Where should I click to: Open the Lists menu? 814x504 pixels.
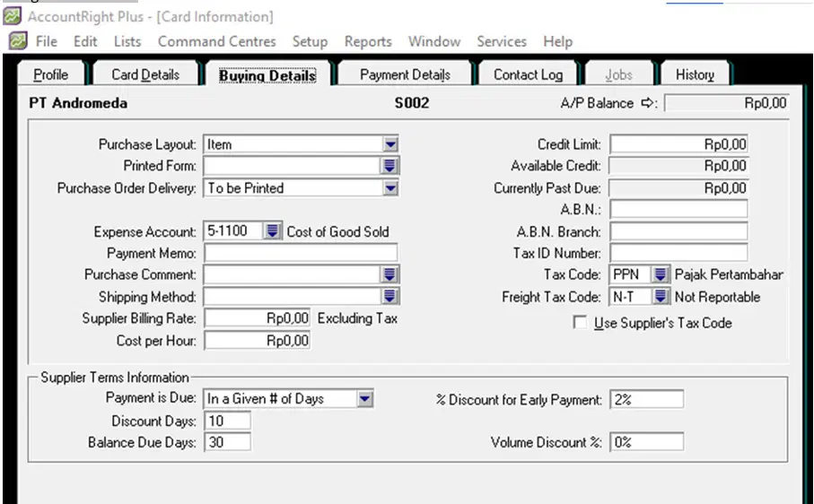coord(127,41)
